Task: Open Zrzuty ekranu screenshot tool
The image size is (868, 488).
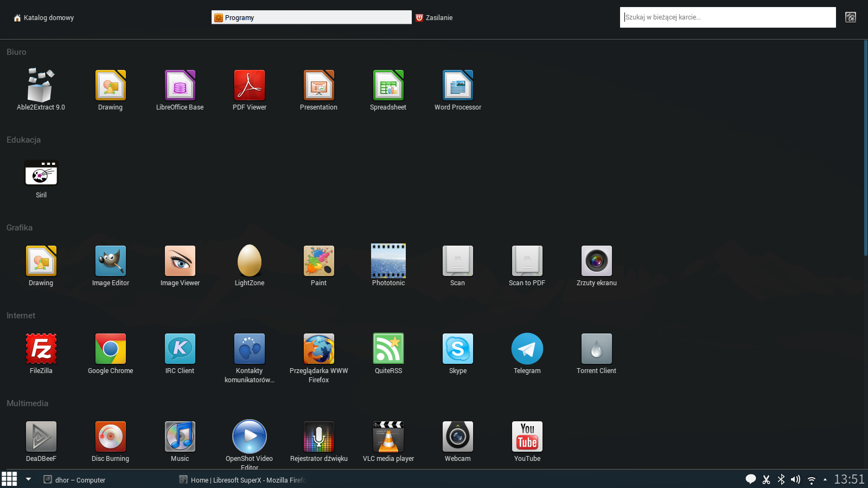Action: tap(596, 266)
